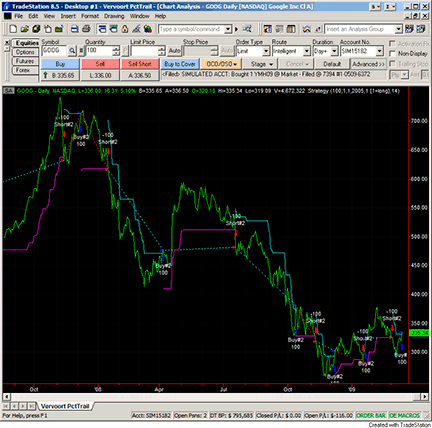Click the first icon right of Analysis Group box

[x=409, y=29]
